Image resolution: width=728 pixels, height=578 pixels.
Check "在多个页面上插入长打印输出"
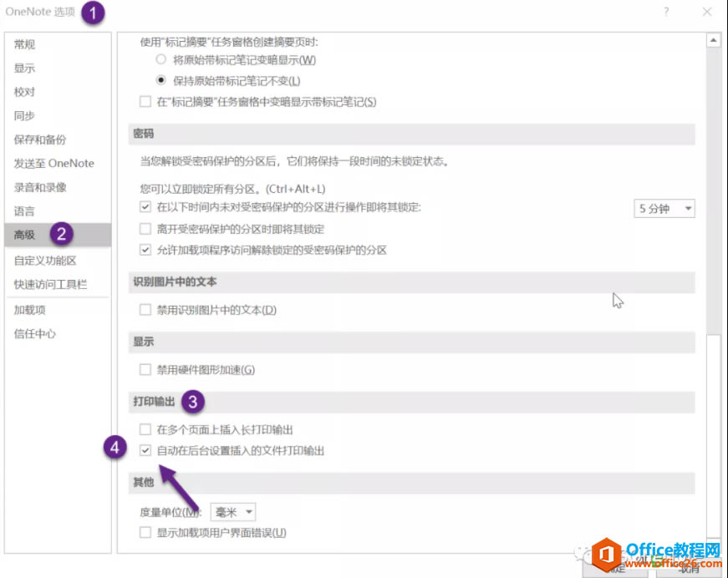(145, 428)
